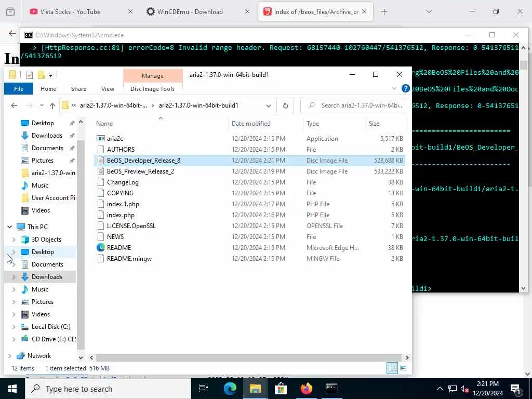
Task: Open Firefox from the taskbar
Action: tap(306, 389)
